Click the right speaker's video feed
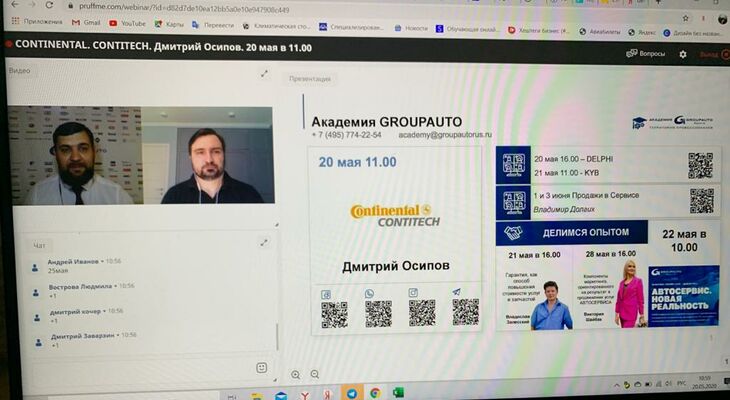 [x=207, y=156]
